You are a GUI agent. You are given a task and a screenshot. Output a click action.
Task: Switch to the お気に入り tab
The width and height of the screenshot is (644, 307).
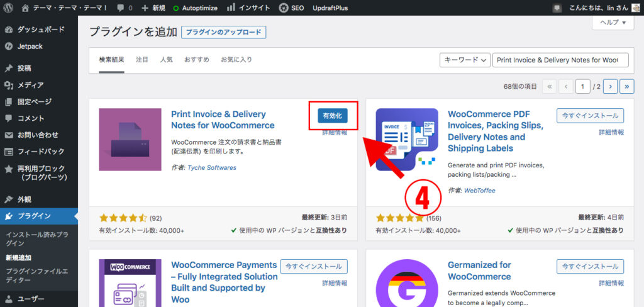click(x=236, y=60)
